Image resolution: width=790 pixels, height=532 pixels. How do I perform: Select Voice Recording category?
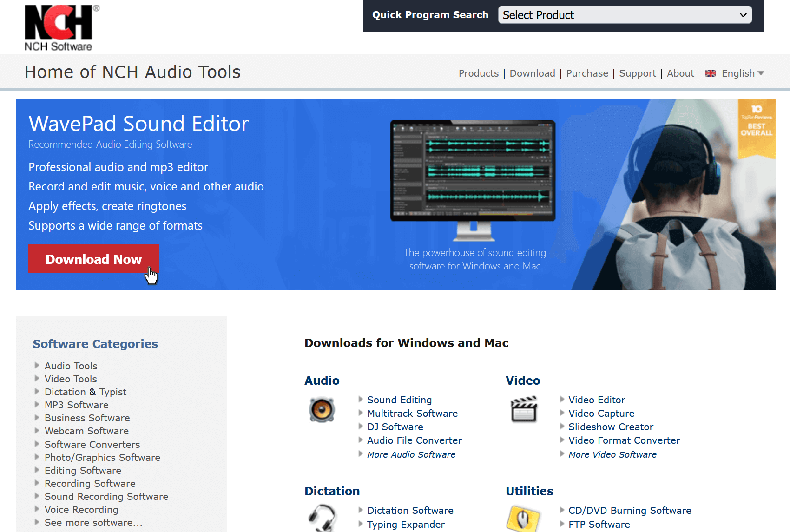coord(81,510)
